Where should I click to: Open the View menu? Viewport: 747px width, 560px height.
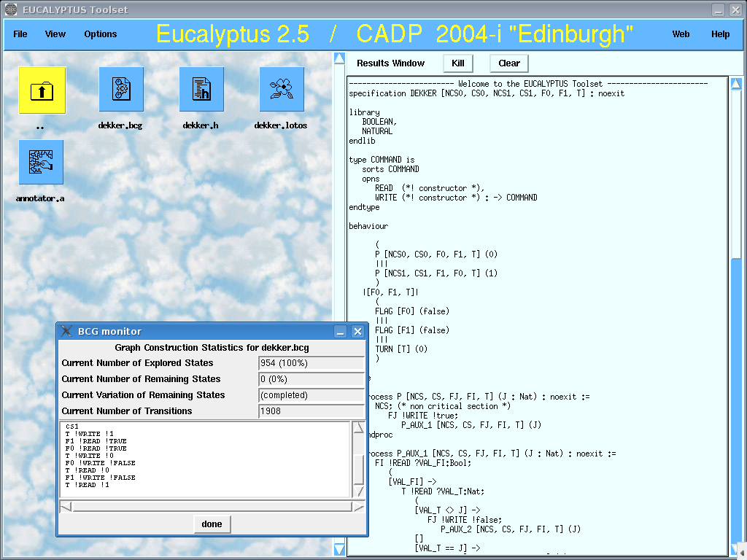coord(55,34)
